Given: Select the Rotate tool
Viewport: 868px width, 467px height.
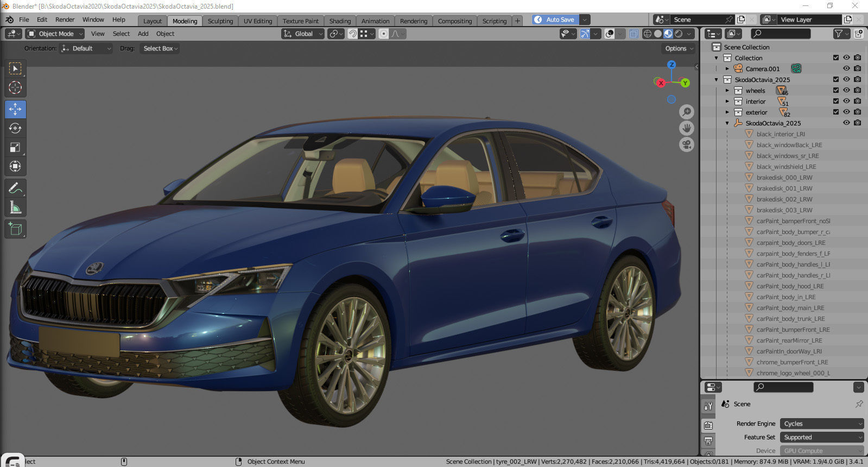Looking at the screenshot, I should (x=15, y=128).
